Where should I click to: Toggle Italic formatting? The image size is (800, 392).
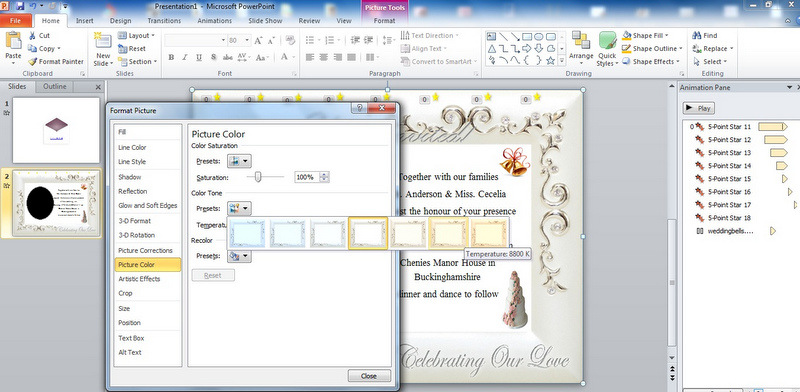click(x=185, y=57)
